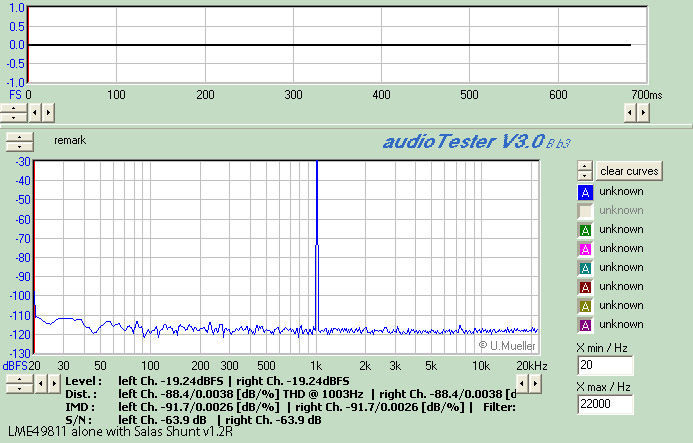The width and height of the screenshot is (693, 443).
Task: Click the 'X min / Hz' label
Action: click(x=602, y=348)
